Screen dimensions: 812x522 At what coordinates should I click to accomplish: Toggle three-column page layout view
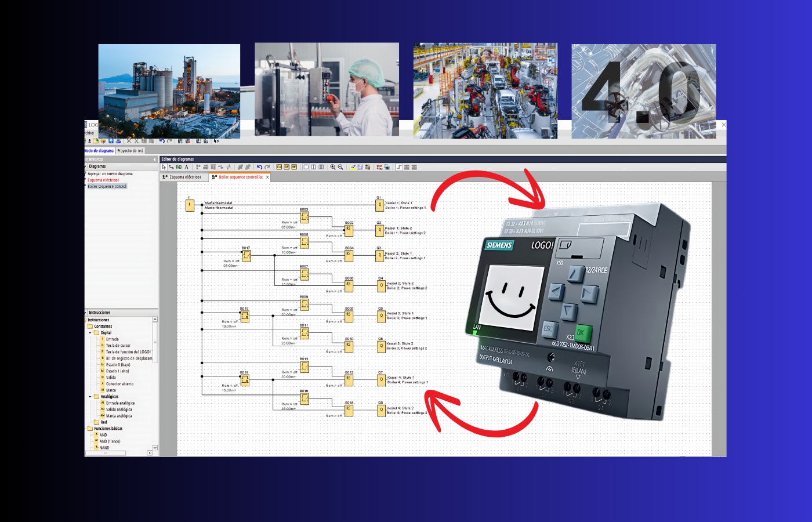(x=321, y=167)
